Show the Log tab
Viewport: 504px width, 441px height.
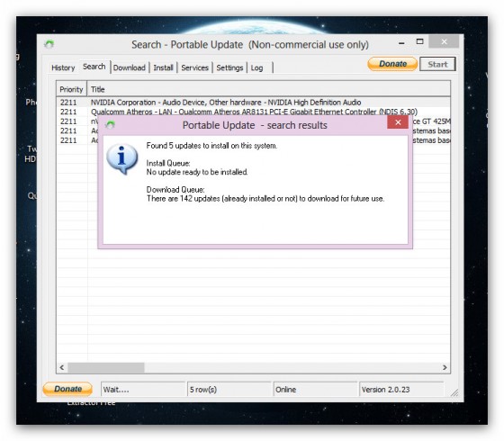pos(257,67)
